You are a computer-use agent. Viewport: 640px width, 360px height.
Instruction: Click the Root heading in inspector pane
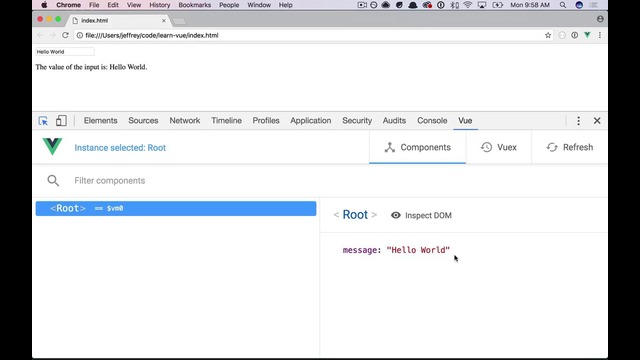tap(355, 215)
